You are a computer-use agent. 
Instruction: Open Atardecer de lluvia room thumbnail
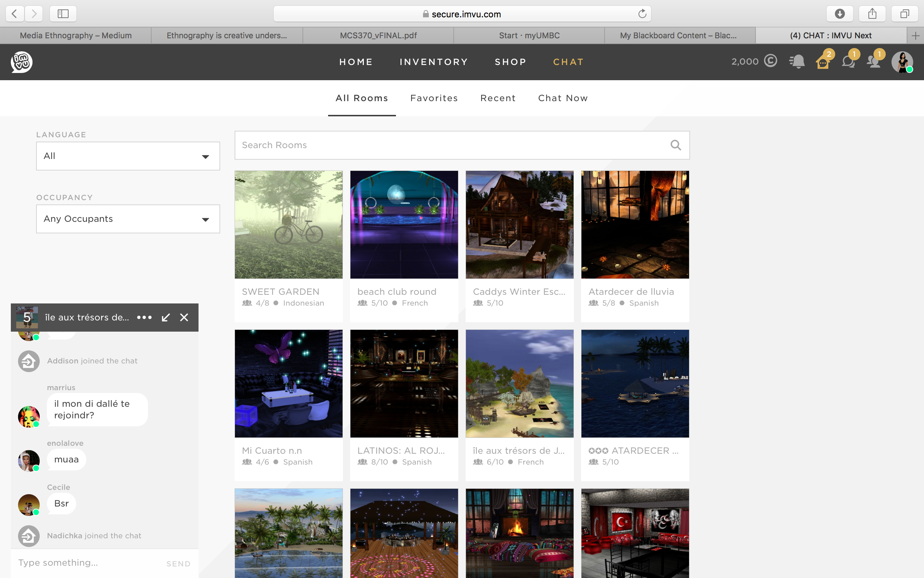coord(635,225)
